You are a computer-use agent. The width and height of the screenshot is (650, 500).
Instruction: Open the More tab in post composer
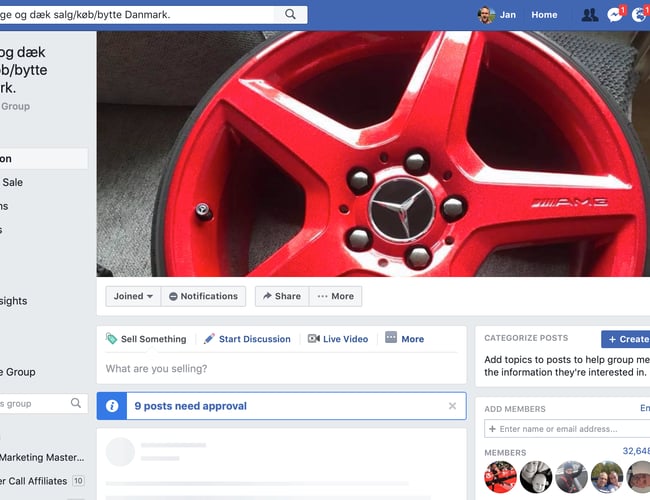click(405, 338)
